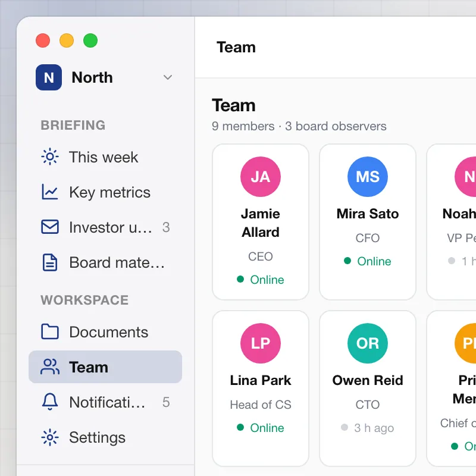Click the Investor updates badge count 3
476x476 pixels.
166,227
